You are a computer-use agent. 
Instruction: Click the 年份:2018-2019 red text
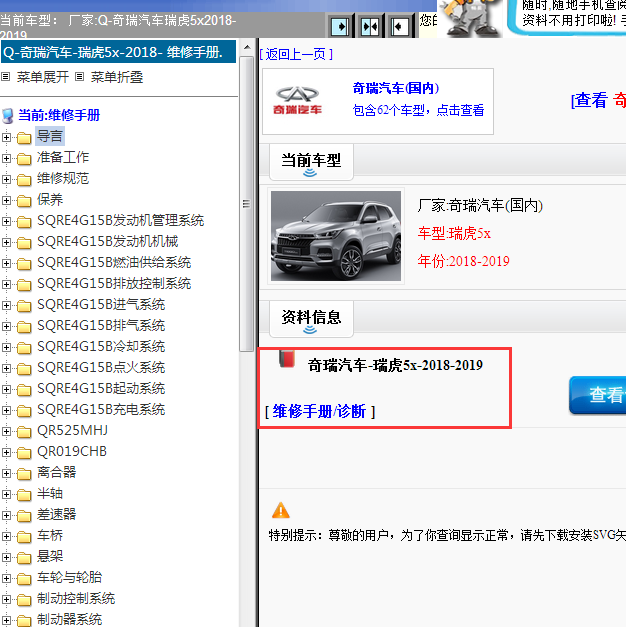(464, 261)
